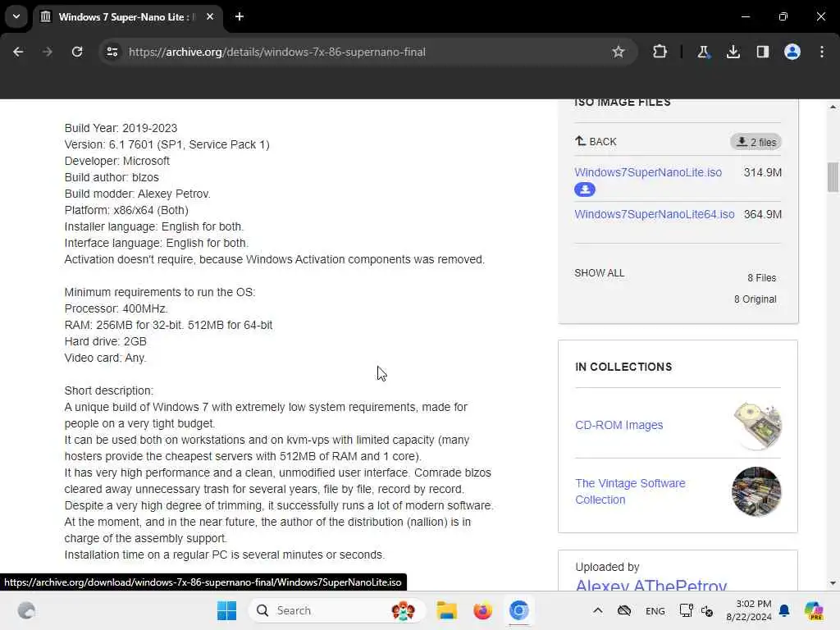Click the taskbar Search box
The height and width of the screenshot is (630, 840).
click(x=337, y=610)
